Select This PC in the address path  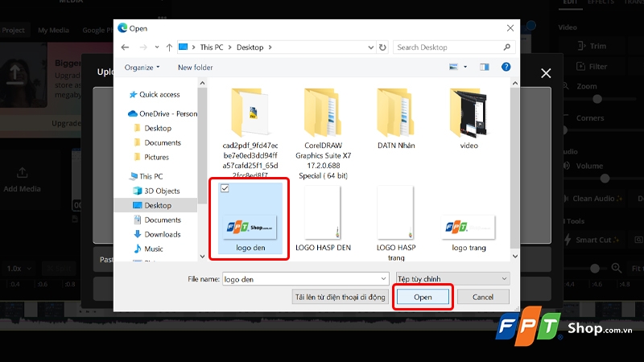212,47
